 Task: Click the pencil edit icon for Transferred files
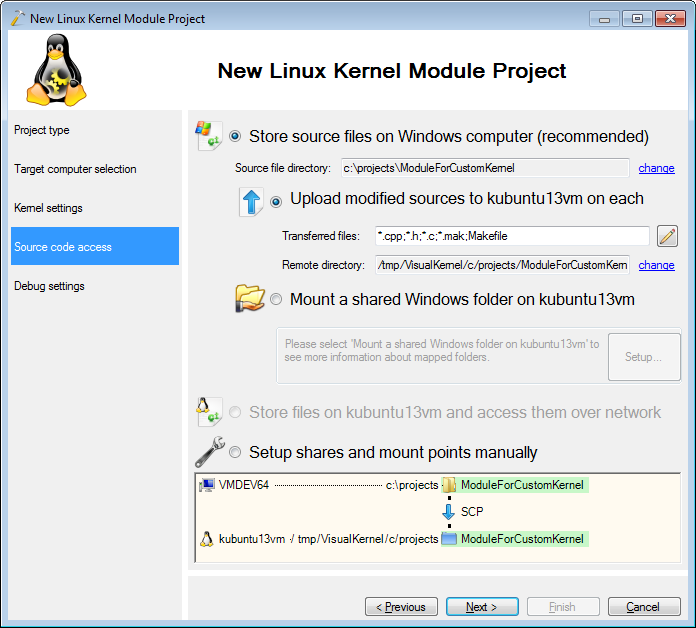coord(667,236)
